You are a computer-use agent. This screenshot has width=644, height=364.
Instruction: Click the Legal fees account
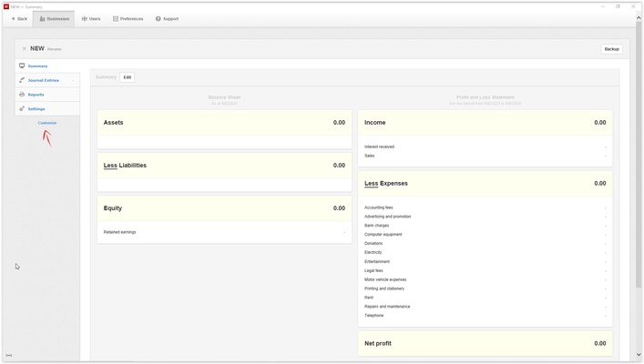[373, 270]
